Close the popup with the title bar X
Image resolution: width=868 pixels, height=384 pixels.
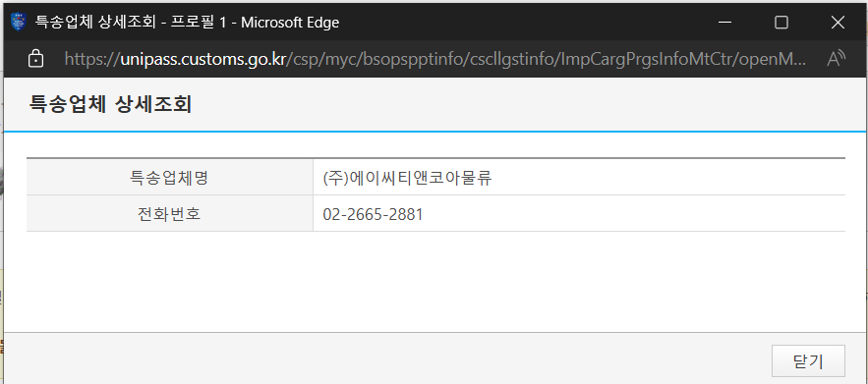(x=838, y=23)
